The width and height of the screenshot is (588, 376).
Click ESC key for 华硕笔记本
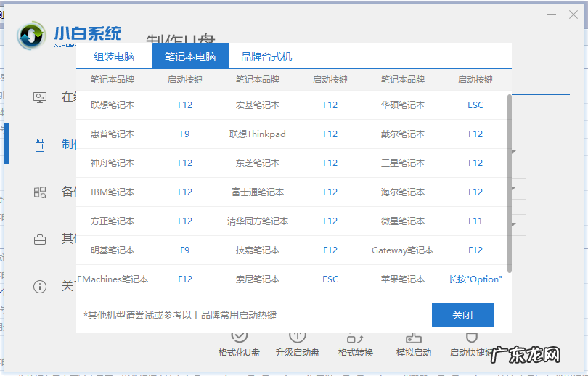tap(475, 105)
